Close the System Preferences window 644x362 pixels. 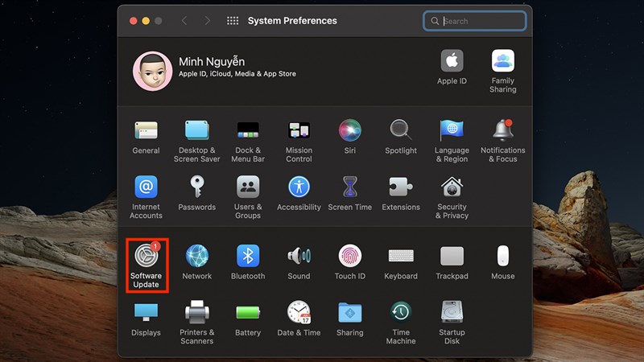coord(133,21)
